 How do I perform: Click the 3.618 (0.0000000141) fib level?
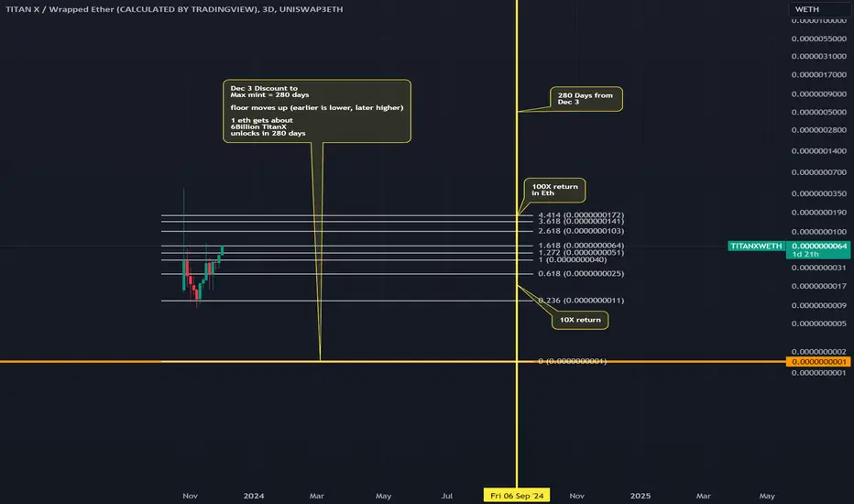click(x=581, y=221)
